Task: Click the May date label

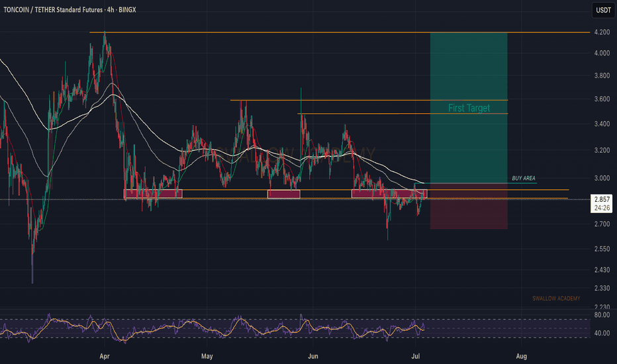Action: pyautogui.click(x=207, y=356)
